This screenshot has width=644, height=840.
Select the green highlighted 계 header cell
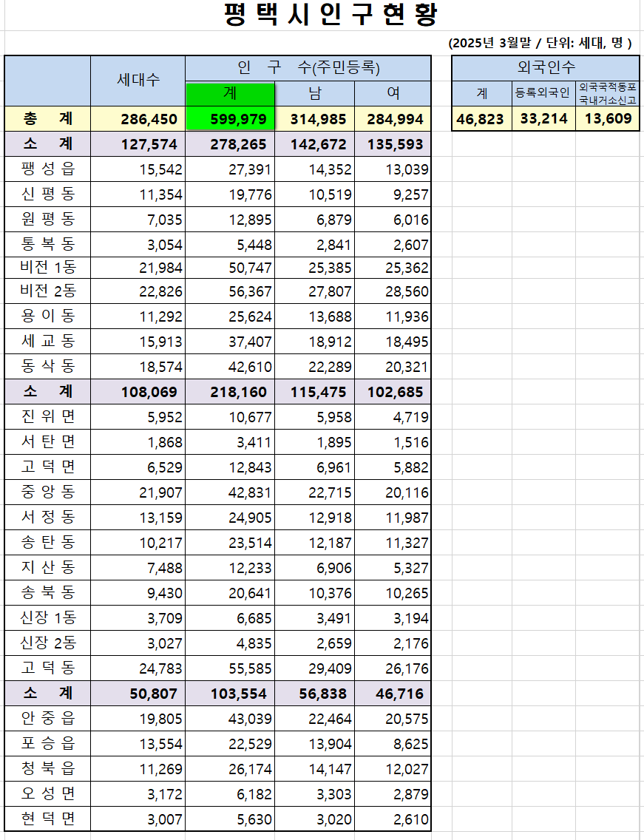230,94
